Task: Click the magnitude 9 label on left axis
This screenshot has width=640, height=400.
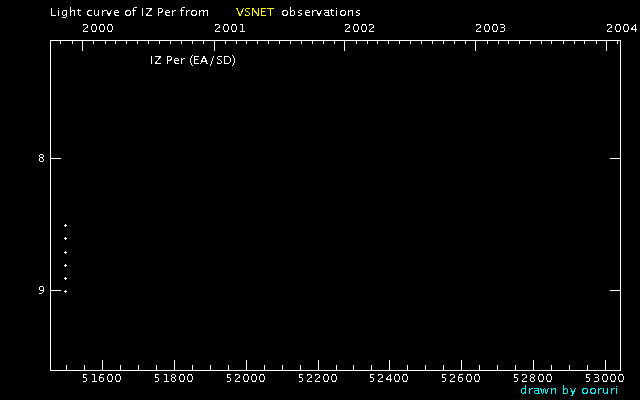Action: 39,290
